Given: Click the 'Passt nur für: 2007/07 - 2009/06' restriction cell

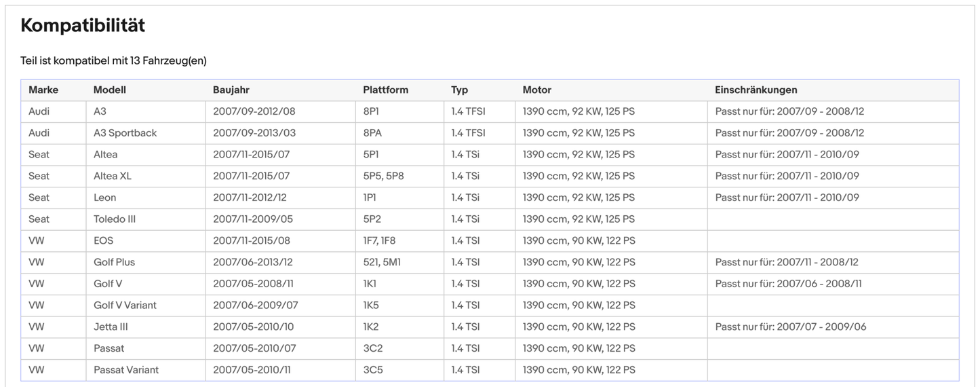Looking at the screenshot, I should click(x=790, y=327).
